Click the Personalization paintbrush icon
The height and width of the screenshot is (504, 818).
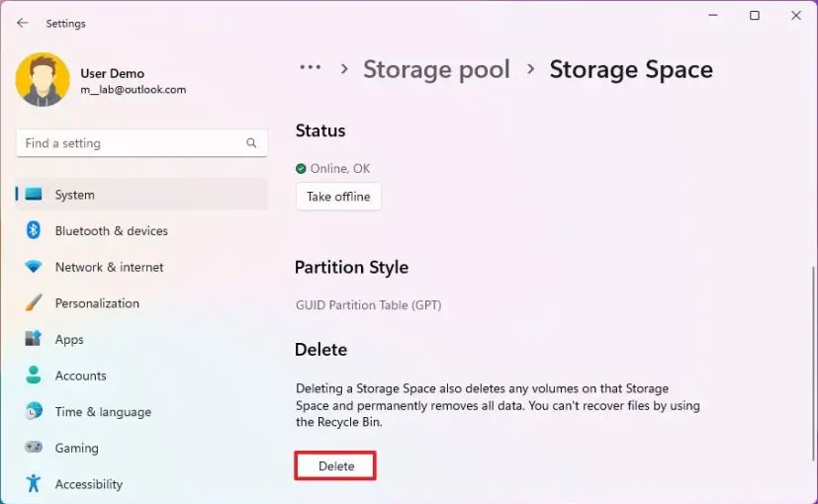[x=34, y=302]
